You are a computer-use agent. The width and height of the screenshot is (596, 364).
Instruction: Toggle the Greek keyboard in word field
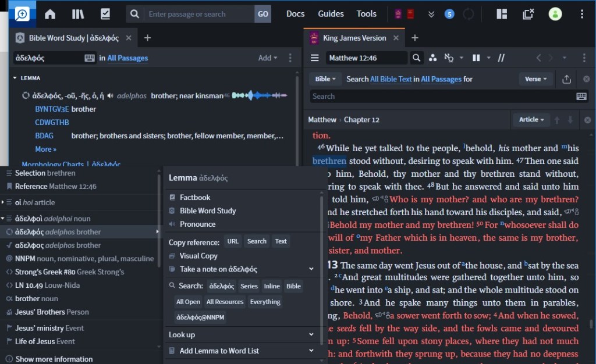[x=90, y=58]
